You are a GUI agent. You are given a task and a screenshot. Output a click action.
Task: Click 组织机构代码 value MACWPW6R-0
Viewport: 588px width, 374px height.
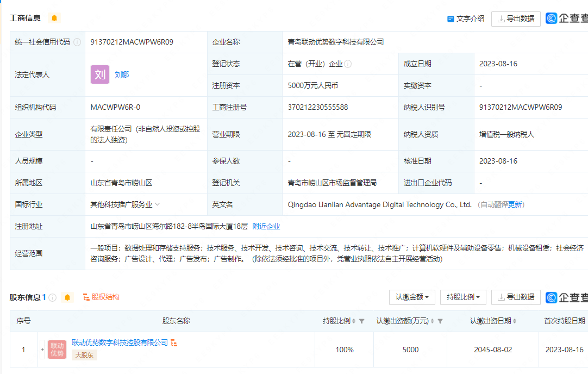116,107
